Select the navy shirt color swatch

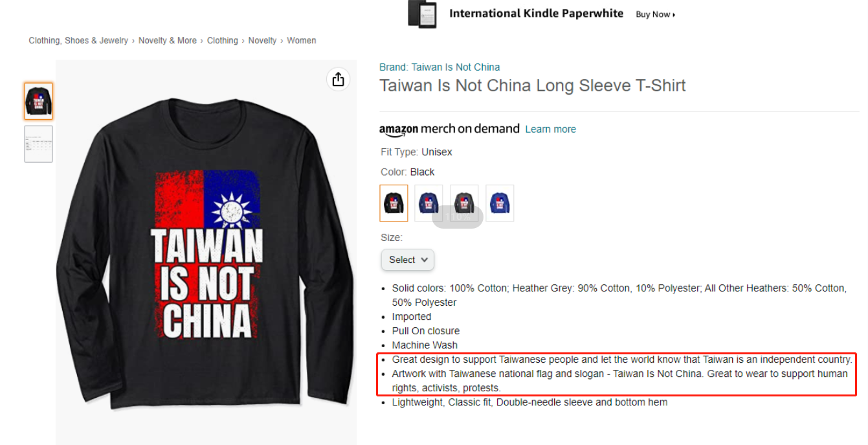(x=428, y=203)
